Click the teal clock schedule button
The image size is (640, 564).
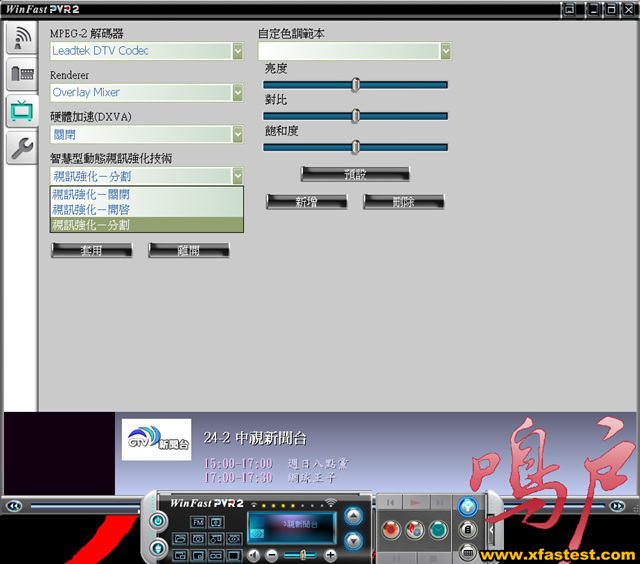pos(437,530)
